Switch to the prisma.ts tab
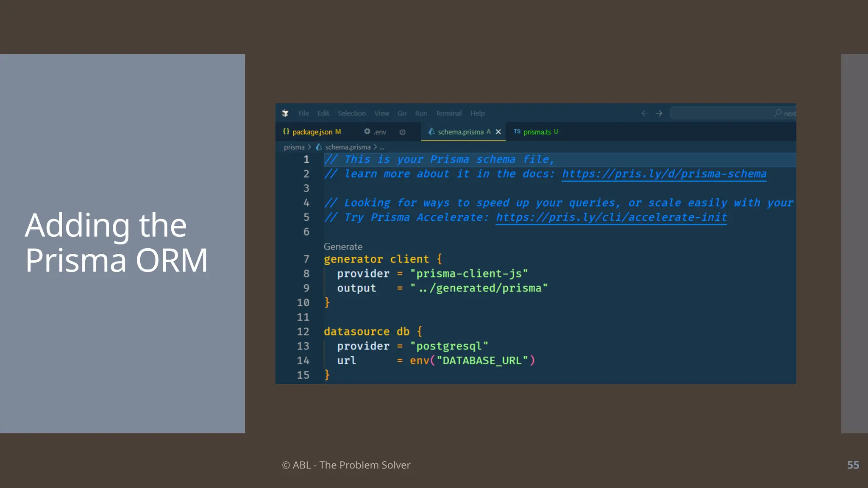This screenshot has height=488, width=868. (x=537, y=132)
